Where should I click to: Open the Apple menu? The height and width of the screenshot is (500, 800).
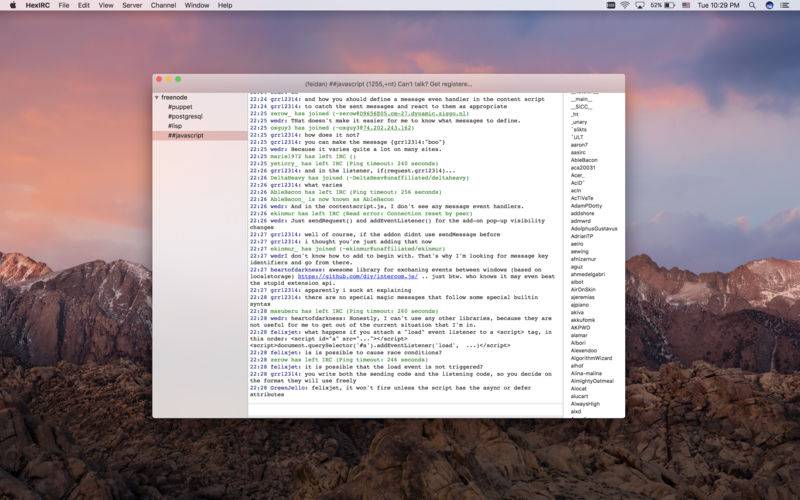click(13, 5)
